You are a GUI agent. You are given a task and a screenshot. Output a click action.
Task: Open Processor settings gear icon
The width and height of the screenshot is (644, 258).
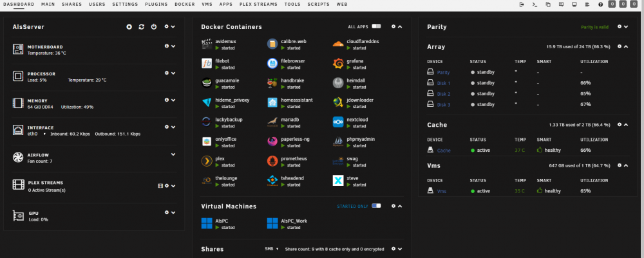[167, 73]
